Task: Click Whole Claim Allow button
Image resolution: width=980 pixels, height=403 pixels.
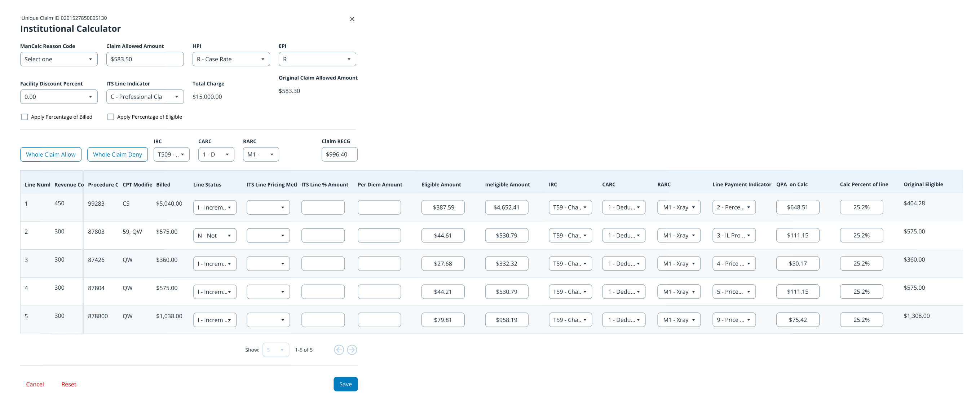Action: pyautogui.click(x=50, y=154)
